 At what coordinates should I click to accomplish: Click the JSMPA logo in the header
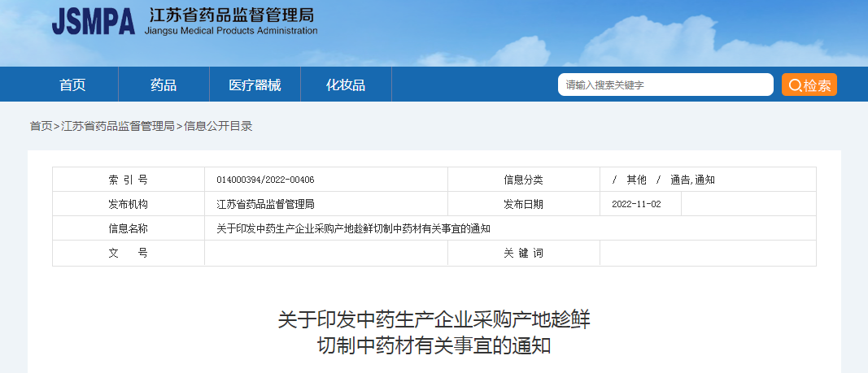(93, 22)
